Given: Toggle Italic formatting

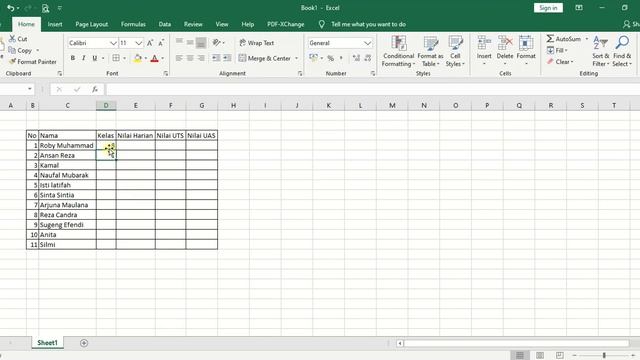Looking at the screenshot, I should click(84, 58).
